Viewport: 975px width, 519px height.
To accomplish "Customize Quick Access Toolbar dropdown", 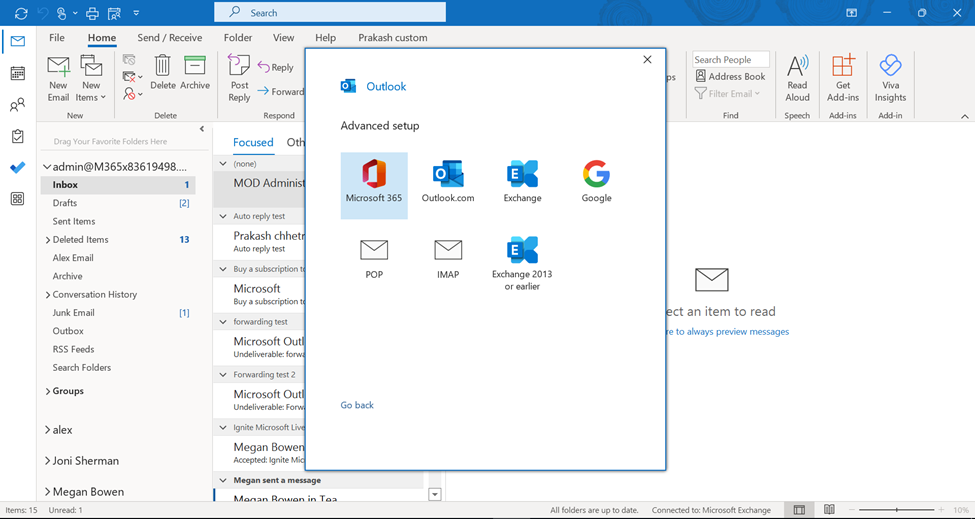I will 136,13.
